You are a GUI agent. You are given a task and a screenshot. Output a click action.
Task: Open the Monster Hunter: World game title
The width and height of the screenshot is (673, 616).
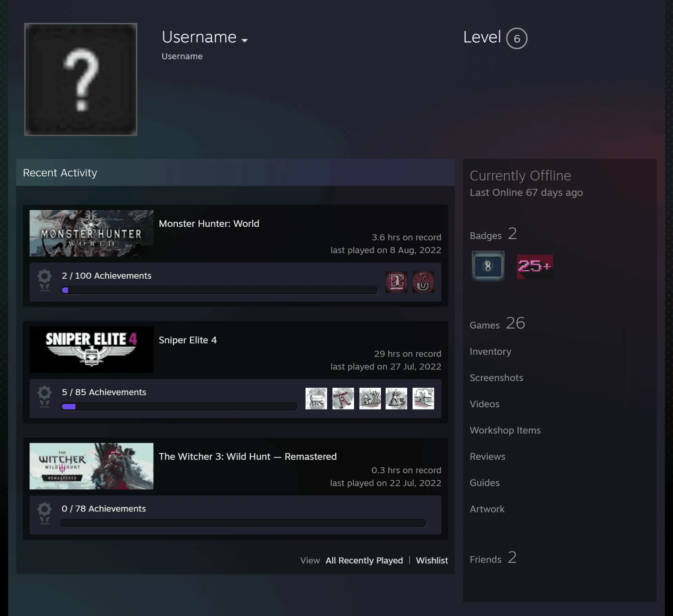pos(209,224)
